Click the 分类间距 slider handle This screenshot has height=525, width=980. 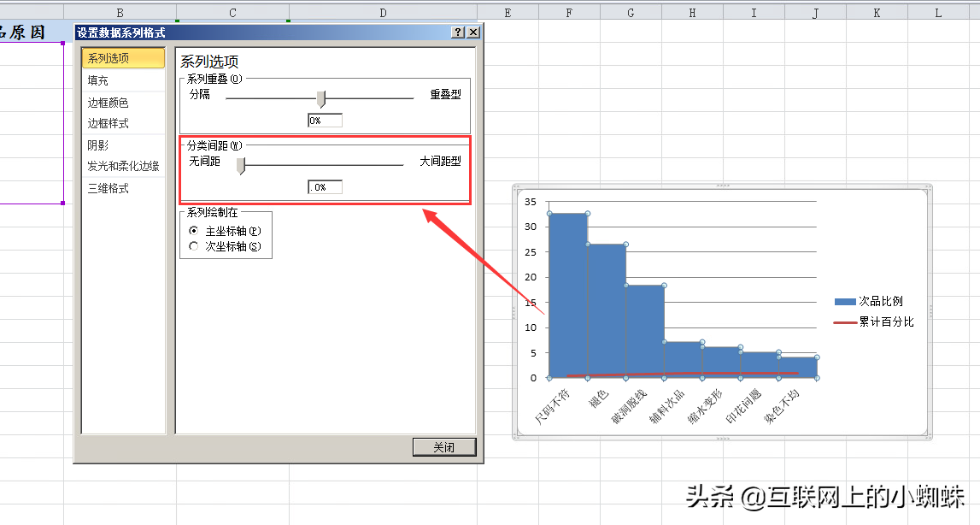[x=241, y=166]
